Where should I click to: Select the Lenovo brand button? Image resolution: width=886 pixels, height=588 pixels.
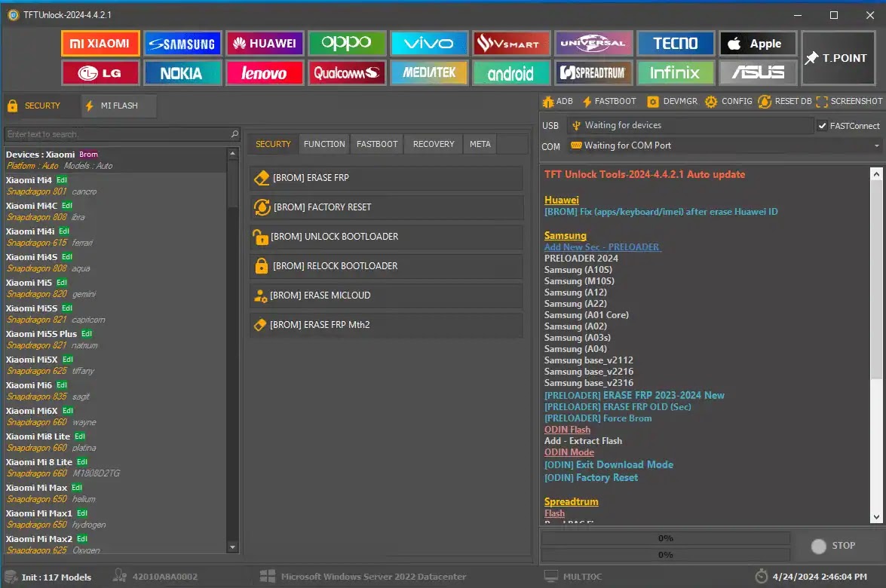tap(265, 73)
